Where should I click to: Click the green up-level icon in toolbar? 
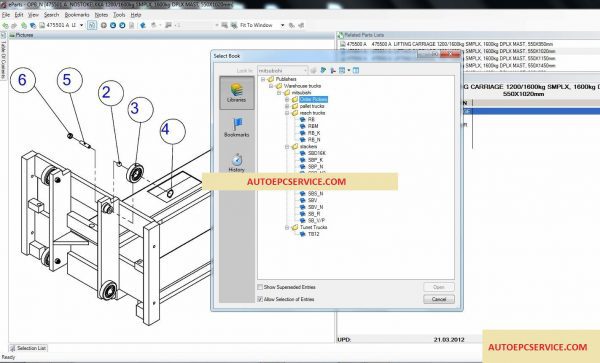(x=24, y=25)
